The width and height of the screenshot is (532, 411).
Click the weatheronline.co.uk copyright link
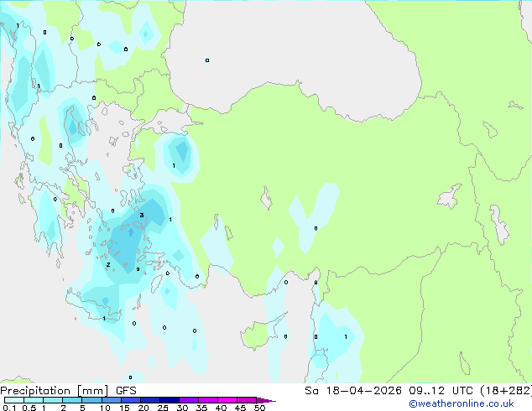[462, 403]
